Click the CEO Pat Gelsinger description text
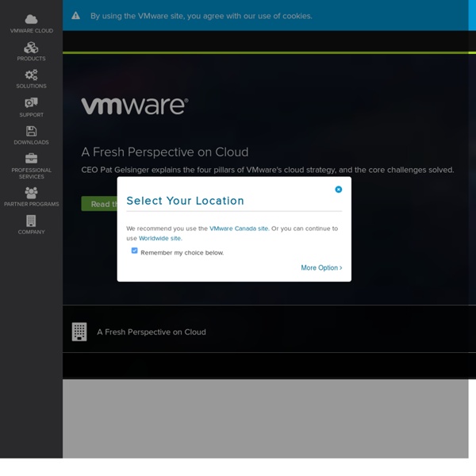This screenshot has height=476, width=476. coord(267,170)
